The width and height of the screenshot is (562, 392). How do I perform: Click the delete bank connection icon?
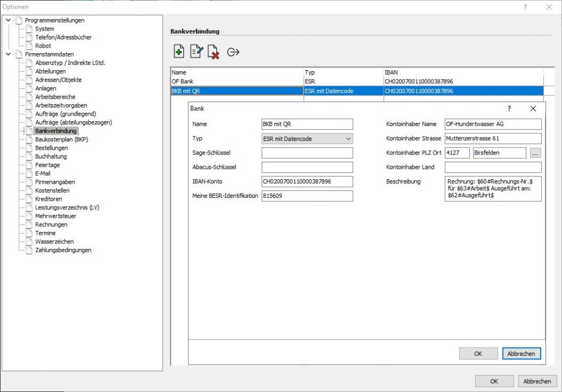click(x=213, y=52)
